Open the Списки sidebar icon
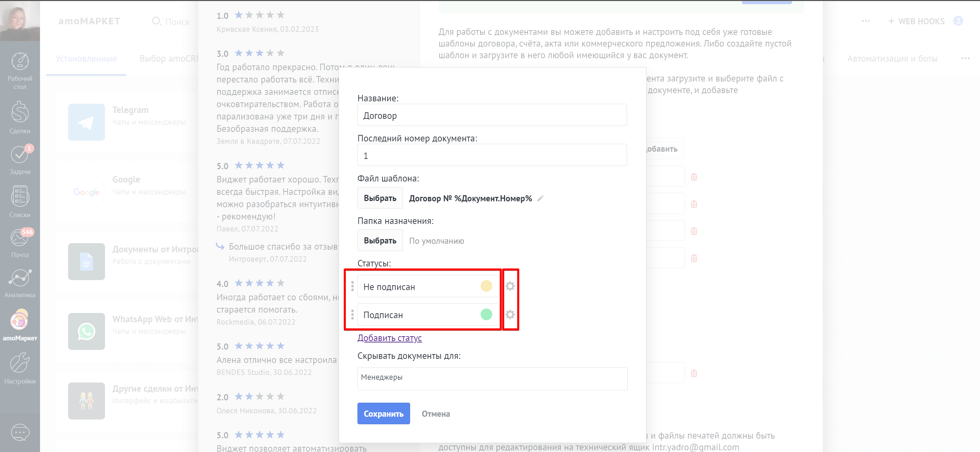980x452 pixels. (x=20, y=196)
